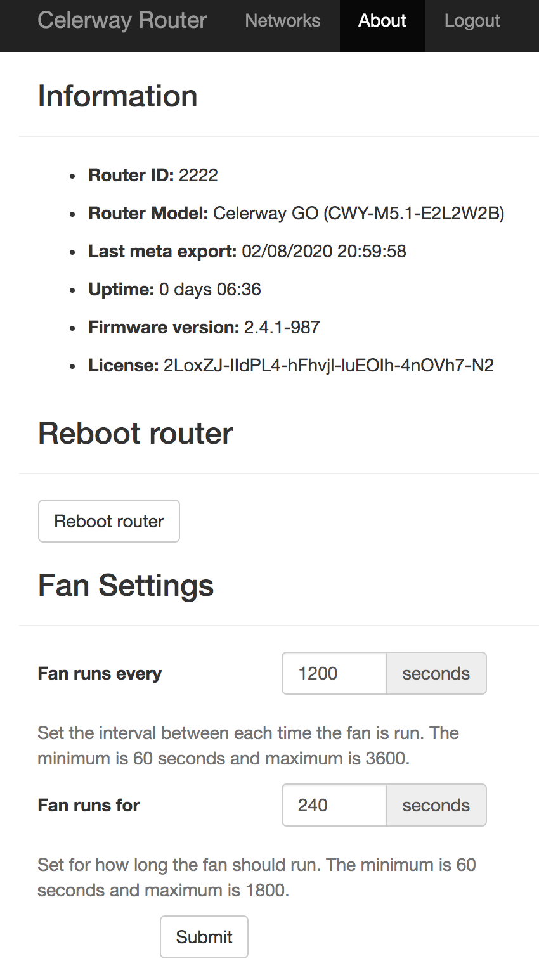The width and height of the screenshot is (539, 980).
Task: Select Logout from the navigation bar
Action: 472,21
